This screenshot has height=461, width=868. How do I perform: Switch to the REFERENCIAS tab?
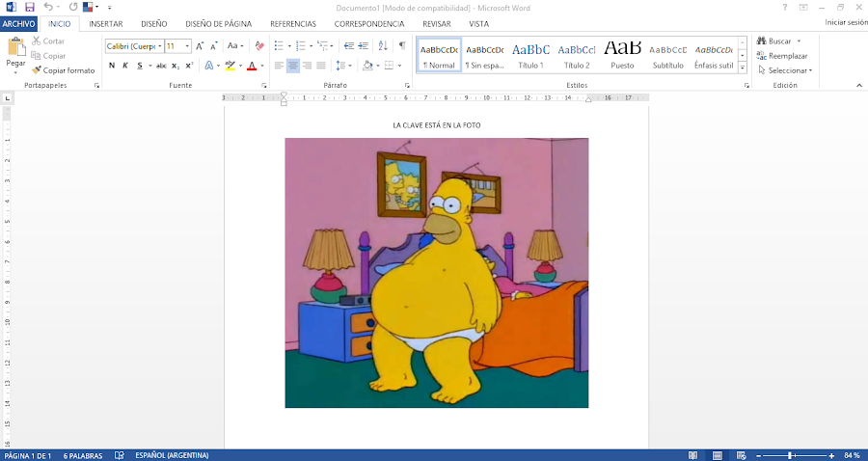(293, 24)
